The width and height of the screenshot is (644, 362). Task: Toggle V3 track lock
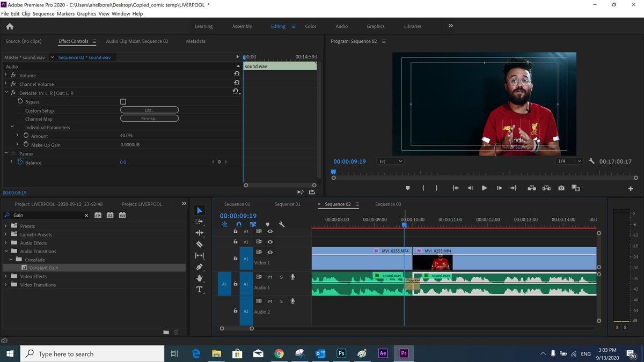pos(235,232)
